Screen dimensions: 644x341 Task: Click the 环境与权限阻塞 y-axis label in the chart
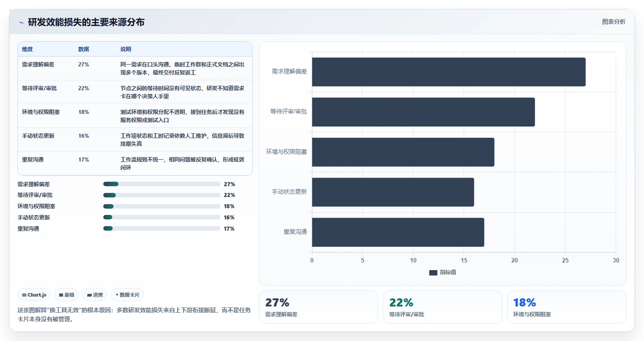coord(287,152)
